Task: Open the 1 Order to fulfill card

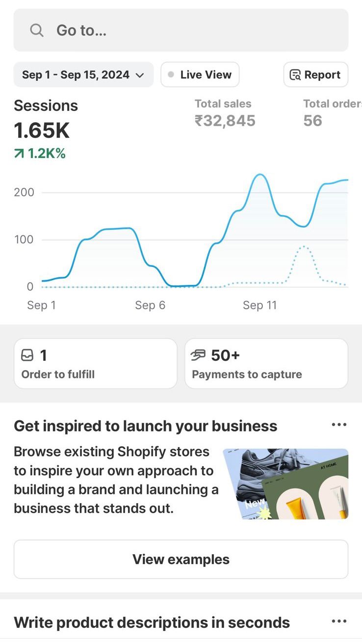Action: click(95, 364)
